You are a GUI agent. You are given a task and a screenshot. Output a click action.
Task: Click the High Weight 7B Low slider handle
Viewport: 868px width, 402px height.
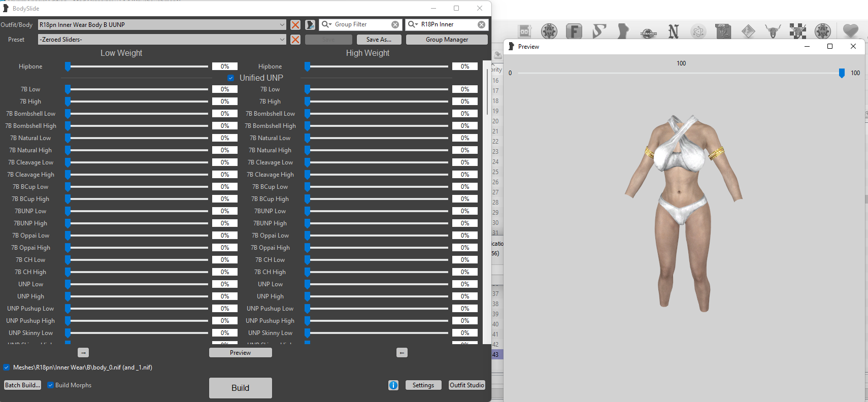pyautogui.click(x=307, y=89)
